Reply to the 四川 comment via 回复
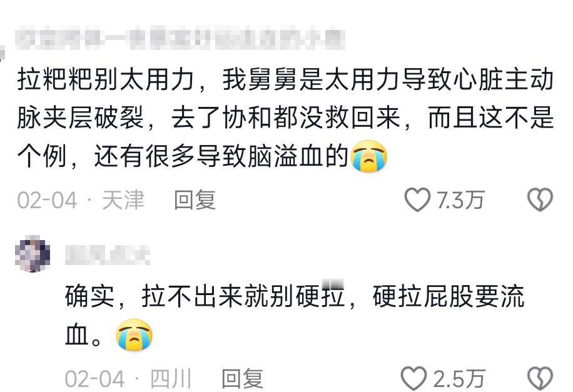The width and height of the screenshot is (573, 392). (243, 379)
